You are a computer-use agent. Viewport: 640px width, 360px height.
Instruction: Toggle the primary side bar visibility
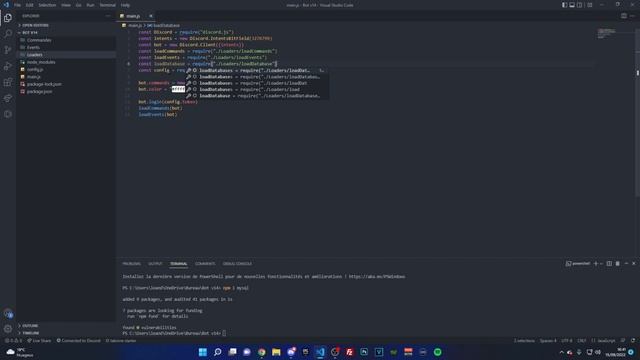click(x=564, y=5)
